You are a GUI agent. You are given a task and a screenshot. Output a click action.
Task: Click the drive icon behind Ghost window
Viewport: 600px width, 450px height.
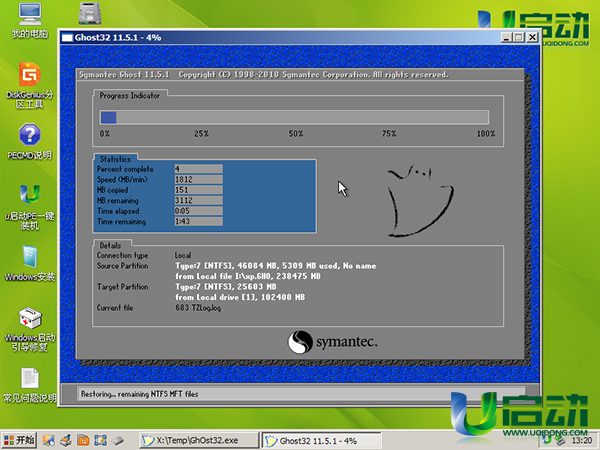click(92, 14)
